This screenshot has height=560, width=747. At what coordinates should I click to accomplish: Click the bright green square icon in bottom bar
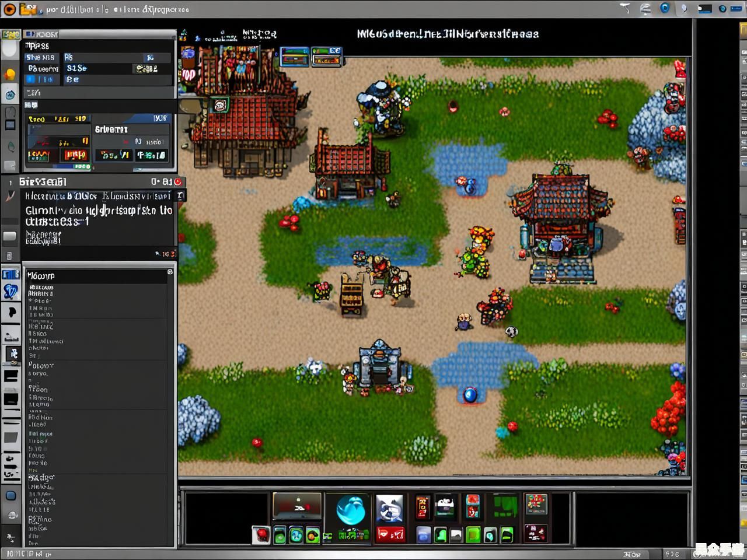[473, 534]
